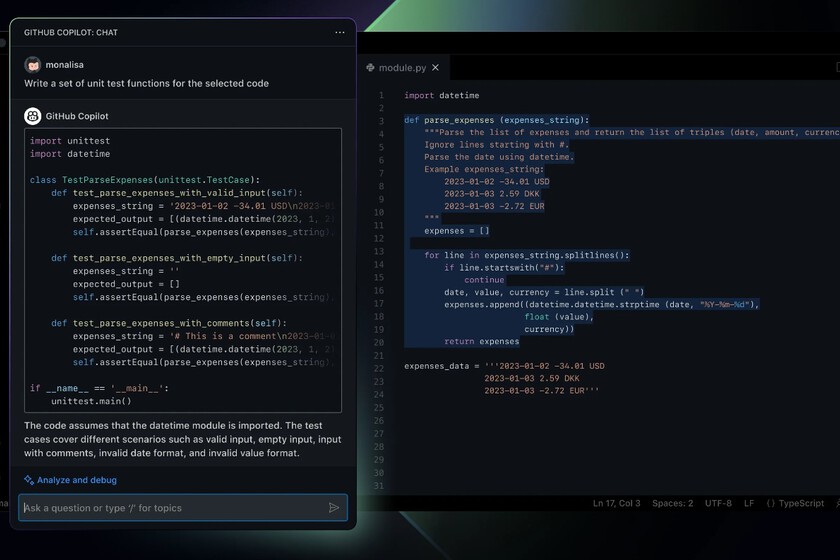Click 'import datetime' in editor line 1

click(441, 95)
